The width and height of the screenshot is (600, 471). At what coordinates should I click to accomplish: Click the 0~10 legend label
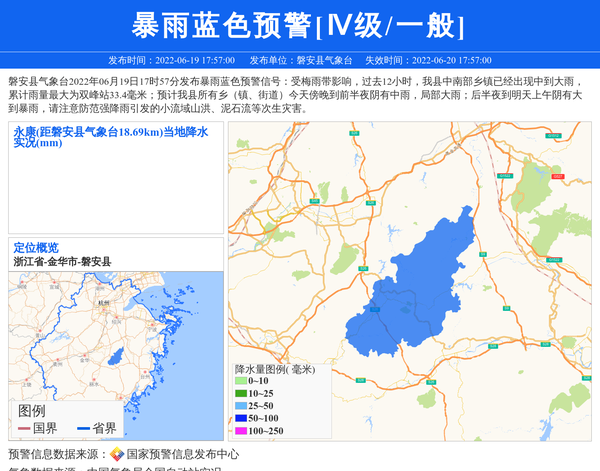(258, 381)
